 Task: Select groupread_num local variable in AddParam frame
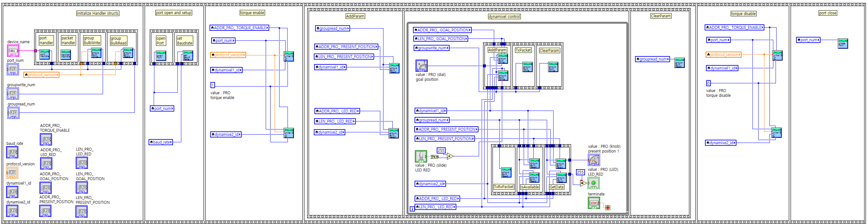pyautogui.click(x=332, y=28)
